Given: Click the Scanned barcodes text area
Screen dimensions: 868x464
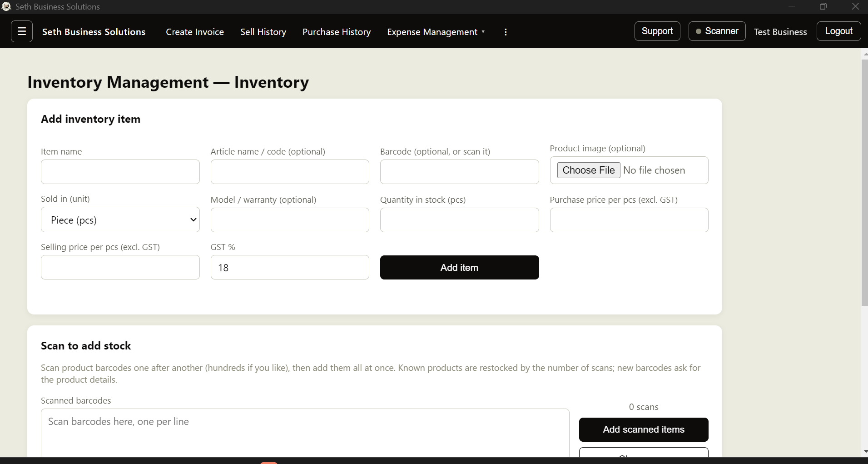Looking at the screenshot, I should 305,433.
